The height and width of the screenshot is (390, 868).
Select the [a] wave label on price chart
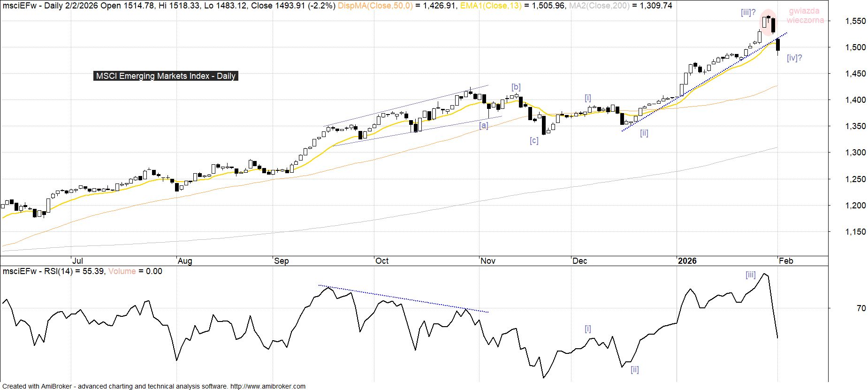[483, 125]
